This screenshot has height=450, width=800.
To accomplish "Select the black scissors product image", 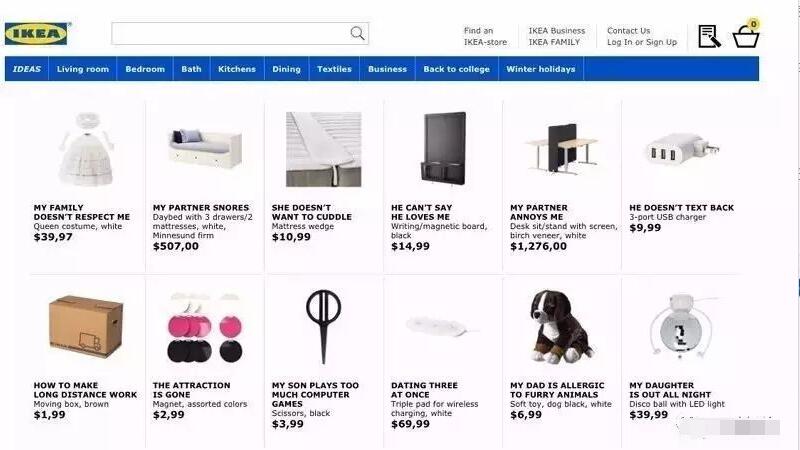I will tap(323, 327).
